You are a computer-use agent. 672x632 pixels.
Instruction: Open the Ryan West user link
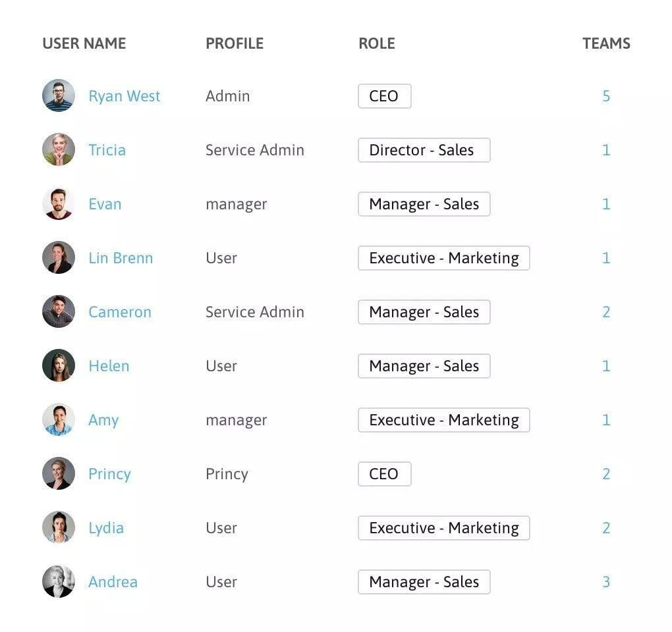[125, 96]
